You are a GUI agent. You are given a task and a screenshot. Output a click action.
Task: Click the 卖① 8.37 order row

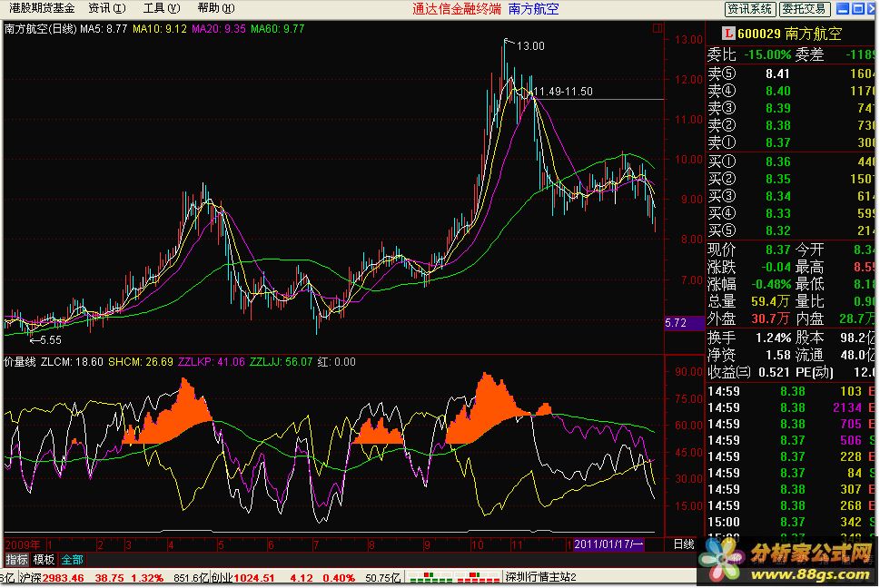point(790,143)
